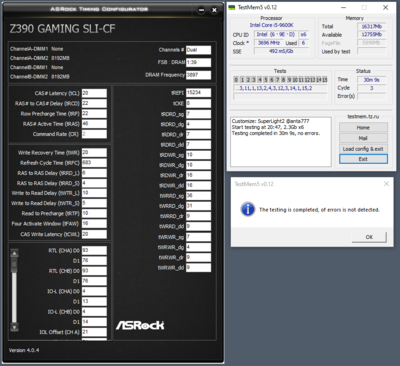Screen dimensions: 400x366
Task: Click the scrollbar down arrow in timings panel
Action: click(x=14, y=327)
